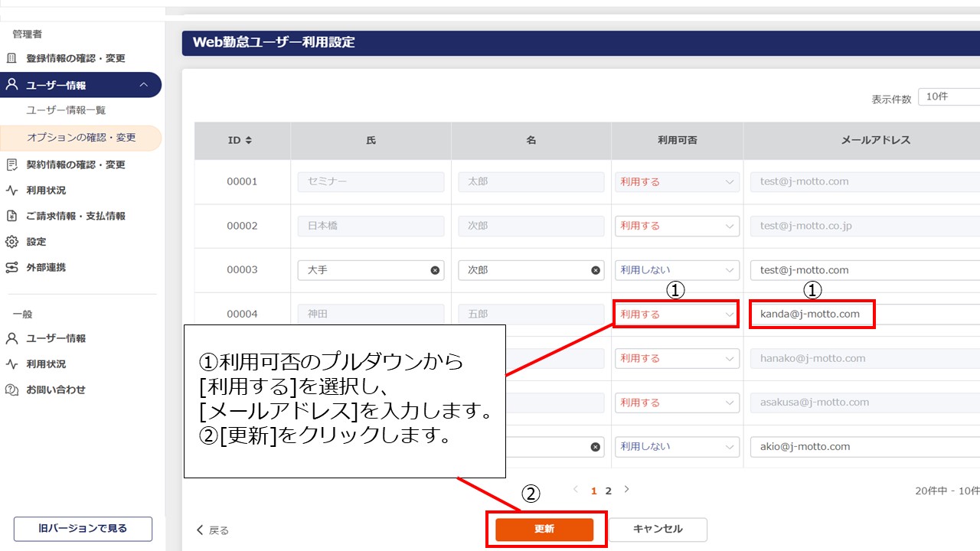Sort table by ID column header
This screenshot has width=980, height=551.
click(x=240, y=141)
